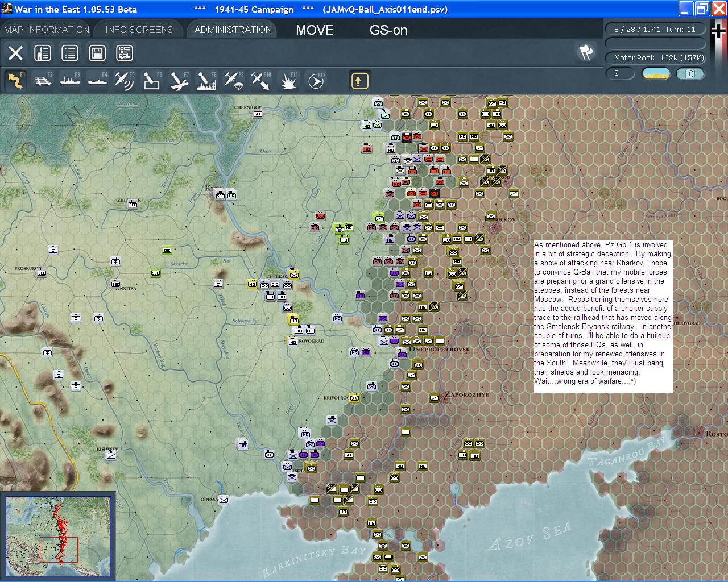
Task: Select the F2 rail track mode icon
Action: click(x=43, y=81)
